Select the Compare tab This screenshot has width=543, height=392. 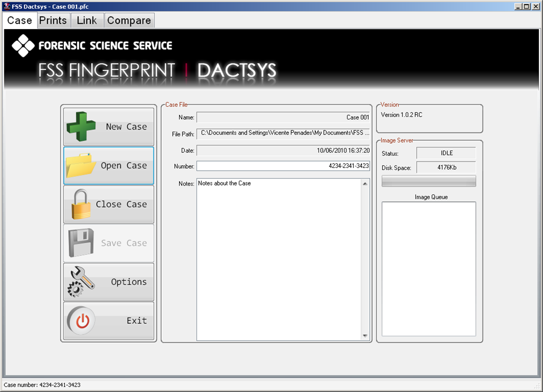pyautogui.click(x=129, y=21)
